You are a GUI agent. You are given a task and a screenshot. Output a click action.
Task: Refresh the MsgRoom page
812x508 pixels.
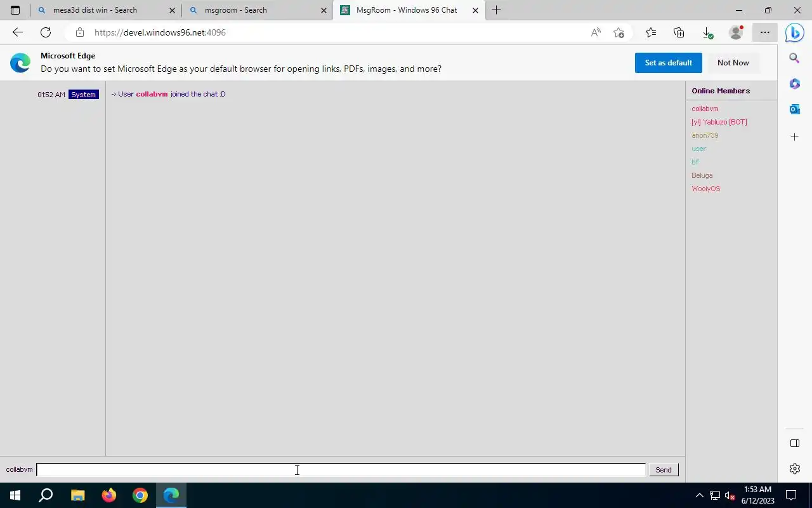pos(46,32)
